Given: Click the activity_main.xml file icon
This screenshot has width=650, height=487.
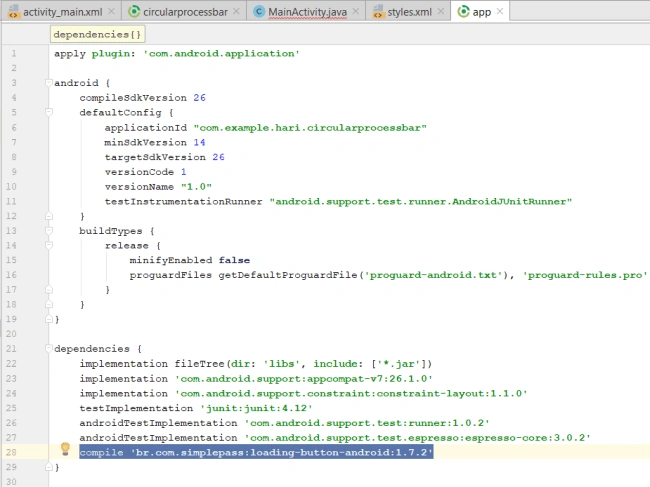Looking at the screenshot, I should pyautogui.click(x=13, y=12).
